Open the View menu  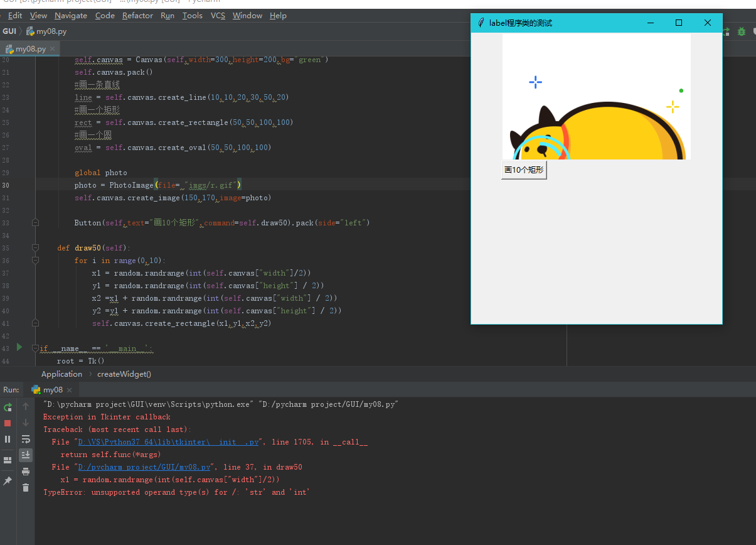[x=38, y=16]
